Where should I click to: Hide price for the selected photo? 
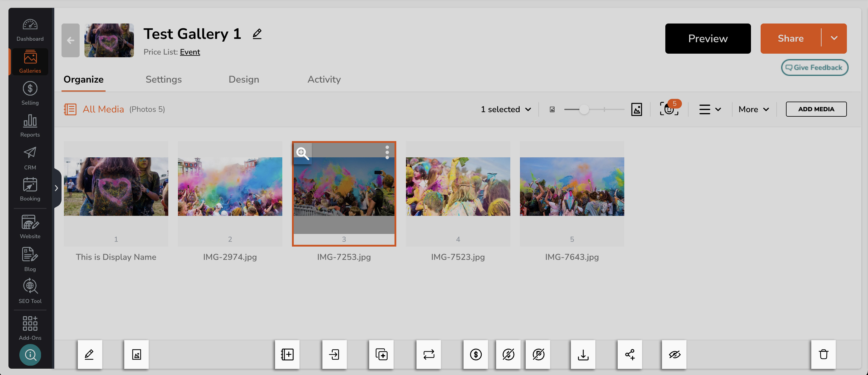(x=508, y=355)
